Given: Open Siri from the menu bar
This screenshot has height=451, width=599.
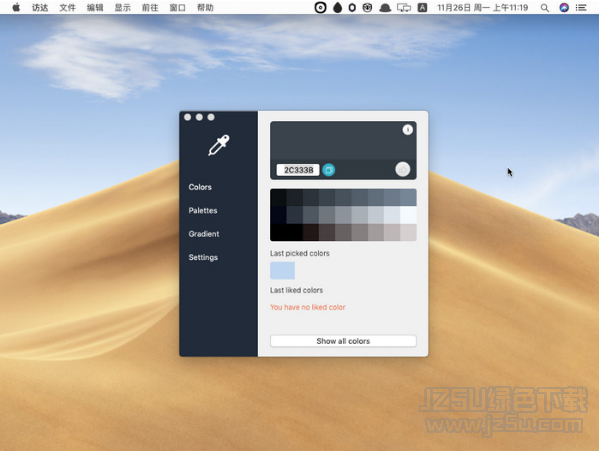Looking at the screenshot, I should pyautogui.click(x=564, y=7).
